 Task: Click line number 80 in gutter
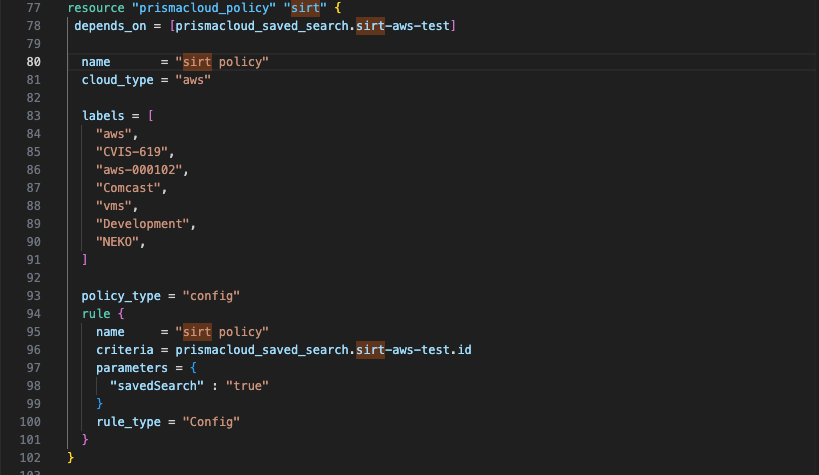tap(33, 62)
